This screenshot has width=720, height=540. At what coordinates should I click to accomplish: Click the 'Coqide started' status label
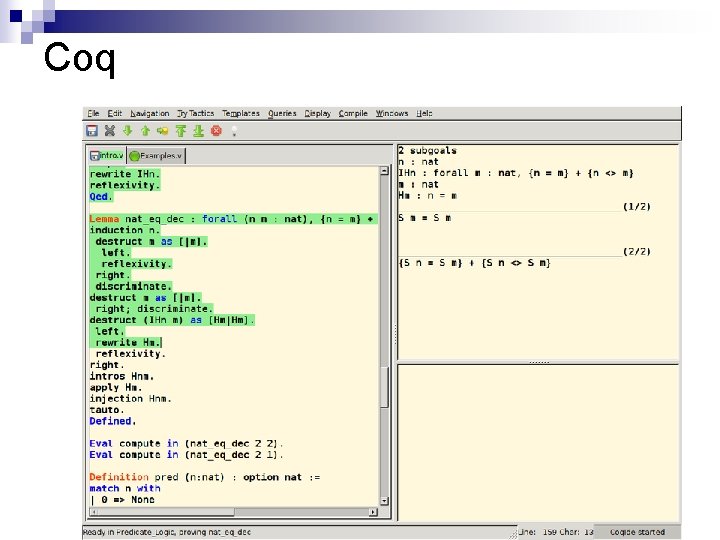(637, 532)
